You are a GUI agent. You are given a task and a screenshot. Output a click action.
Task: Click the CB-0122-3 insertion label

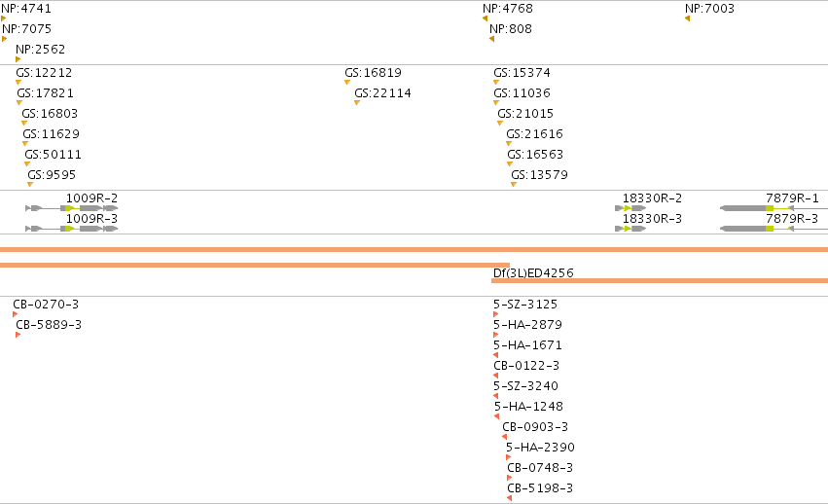coord(526,366)
